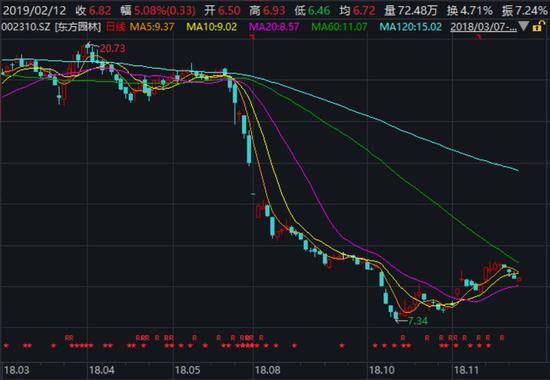Screen dimensions: 550x380
Task: Click the MA60:11.07 indicator label
Action: [339, 27]
